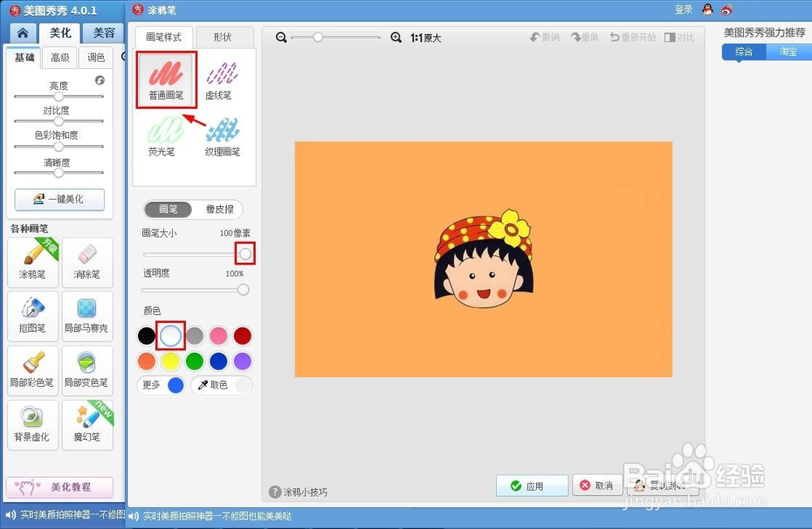Screen dimensions: 812x529
Task: Click 1:1原大 original size button
Action: click(x=425, y=38)
